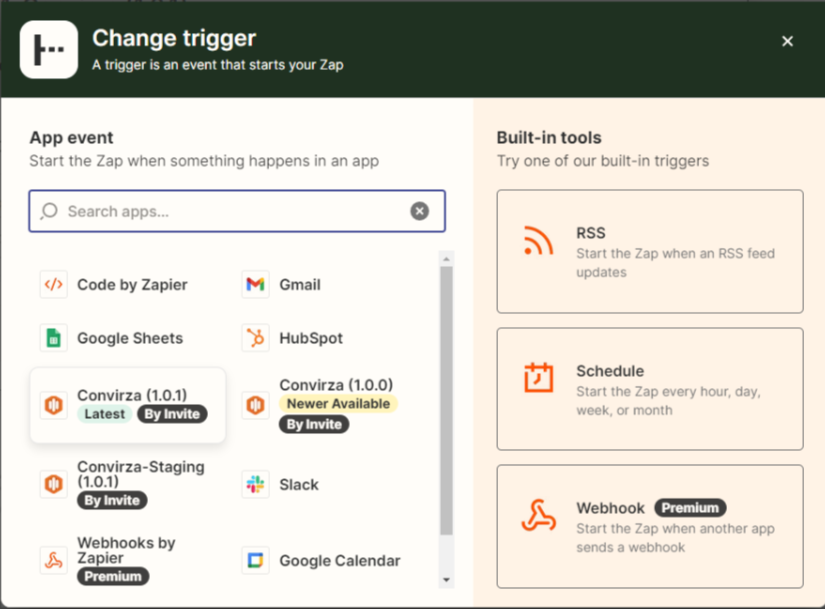This screenshot has height=609, width=825.
Task: Click the Google Sheets icon
Action: tap(54, 338)
